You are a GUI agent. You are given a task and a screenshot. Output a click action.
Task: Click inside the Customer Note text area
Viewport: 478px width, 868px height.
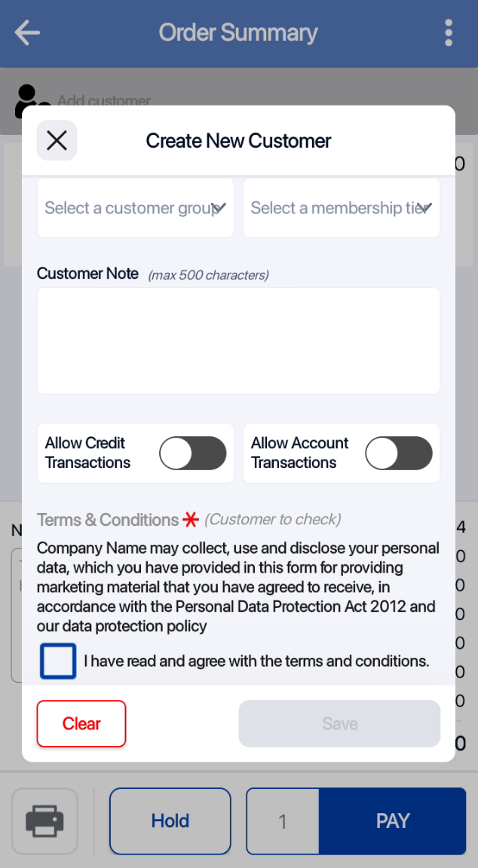tap(238, 341)
